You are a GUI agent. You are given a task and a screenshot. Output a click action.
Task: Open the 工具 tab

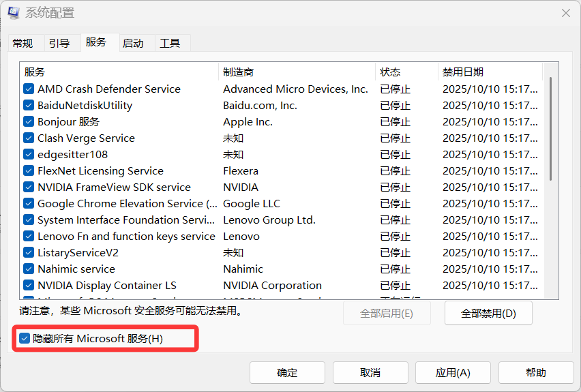170,44
